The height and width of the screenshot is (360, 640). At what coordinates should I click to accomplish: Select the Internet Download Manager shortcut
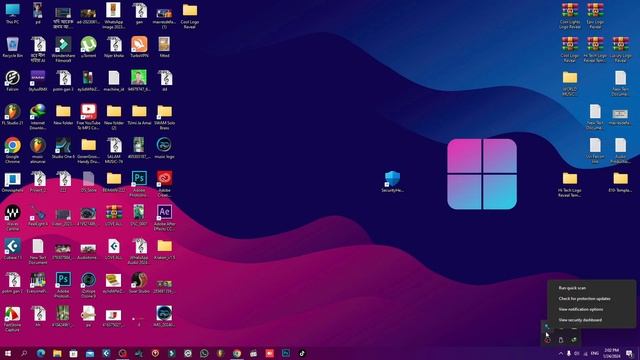point(38,117)
